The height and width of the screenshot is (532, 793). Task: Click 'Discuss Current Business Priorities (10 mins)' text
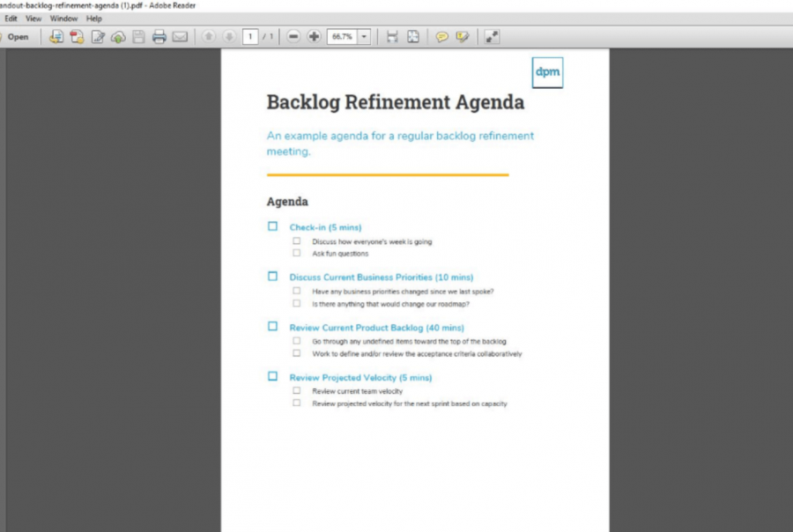pyautogui.click(x=382, y=277)
